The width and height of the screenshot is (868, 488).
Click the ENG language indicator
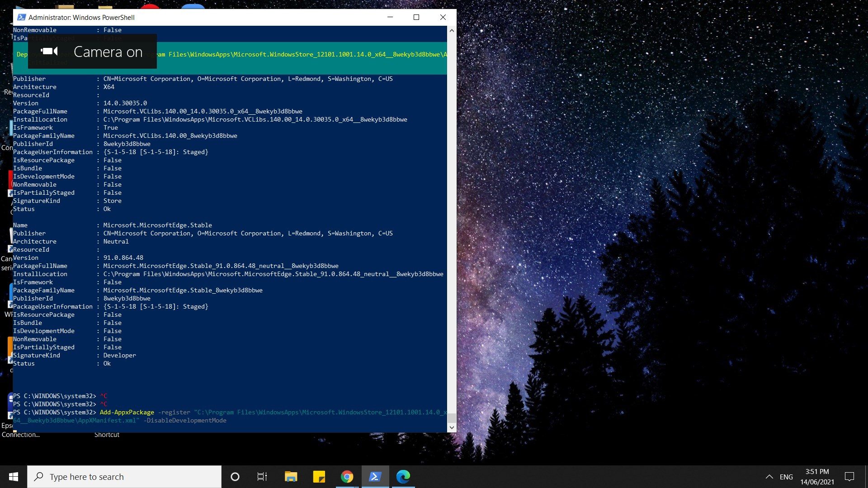[786, 477]
